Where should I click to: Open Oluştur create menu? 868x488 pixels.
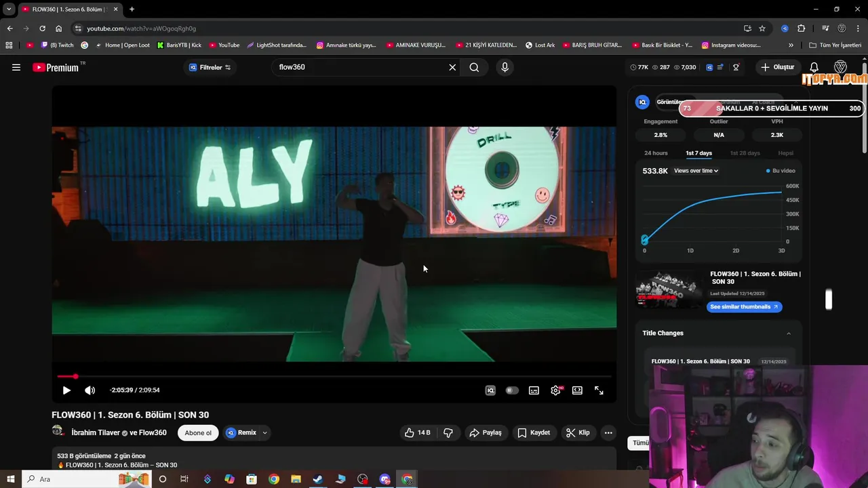point(777,67)
